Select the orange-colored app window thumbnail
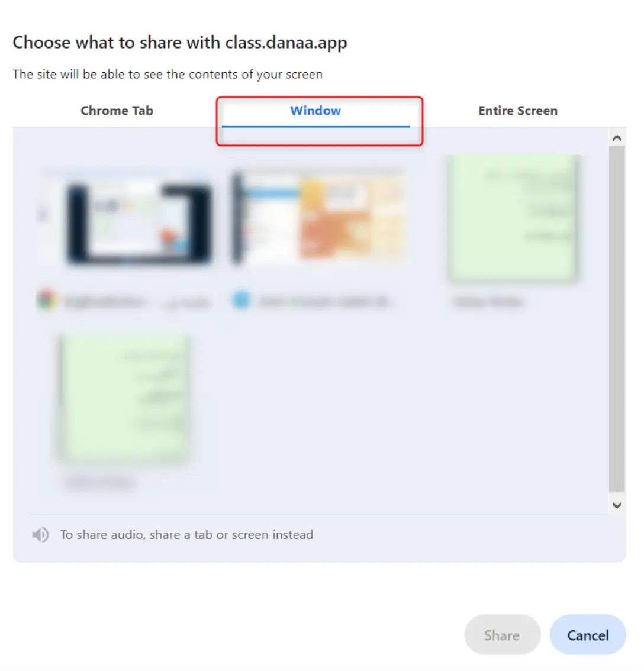 (x=317, y=217)
